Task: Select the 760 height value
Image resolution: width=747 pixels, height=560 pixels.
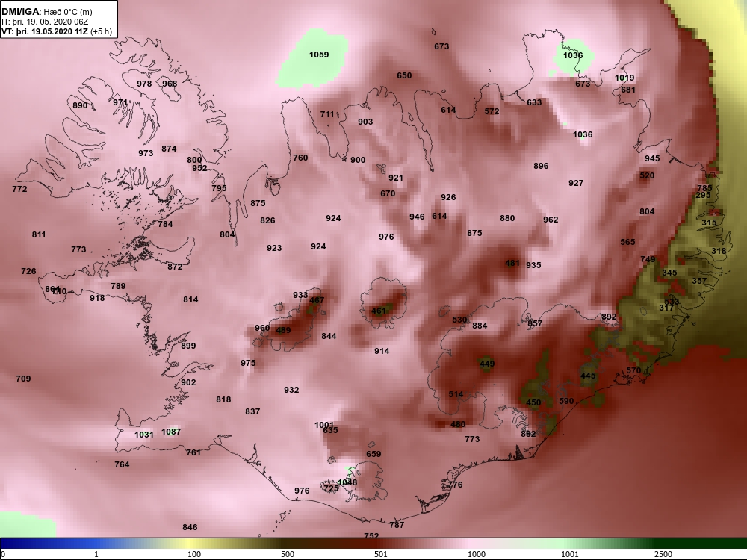Action: 300,157
